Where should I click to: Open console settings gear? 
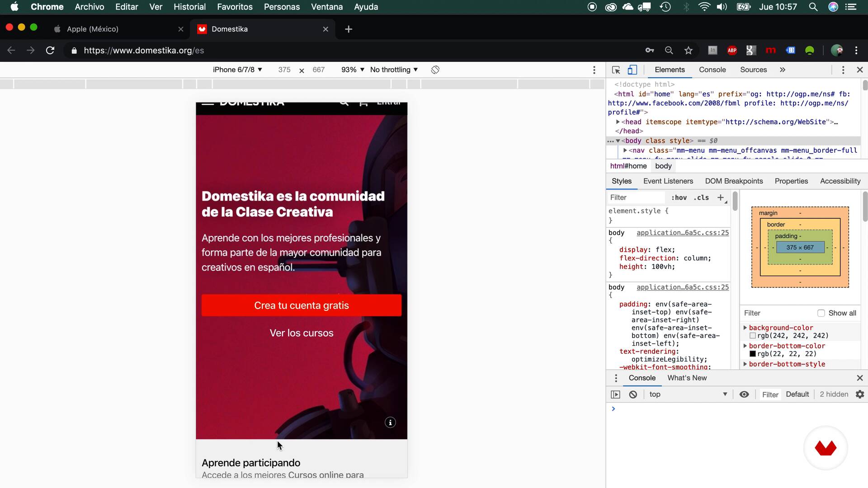point(860,394)
